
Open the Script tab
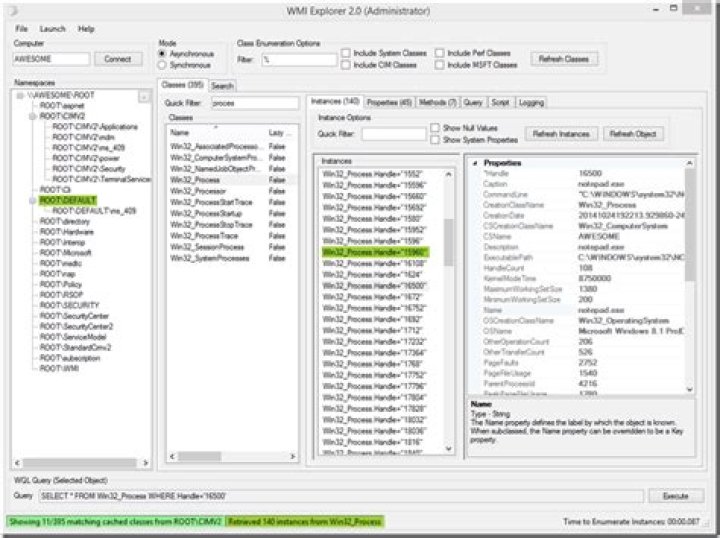coord(501,102)
